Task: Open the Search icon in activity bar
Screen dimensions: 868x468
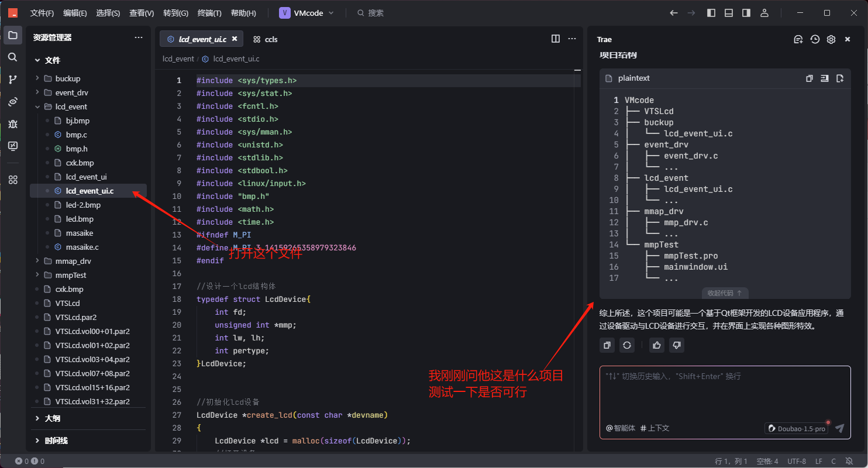Action: (x=13, y=57)
